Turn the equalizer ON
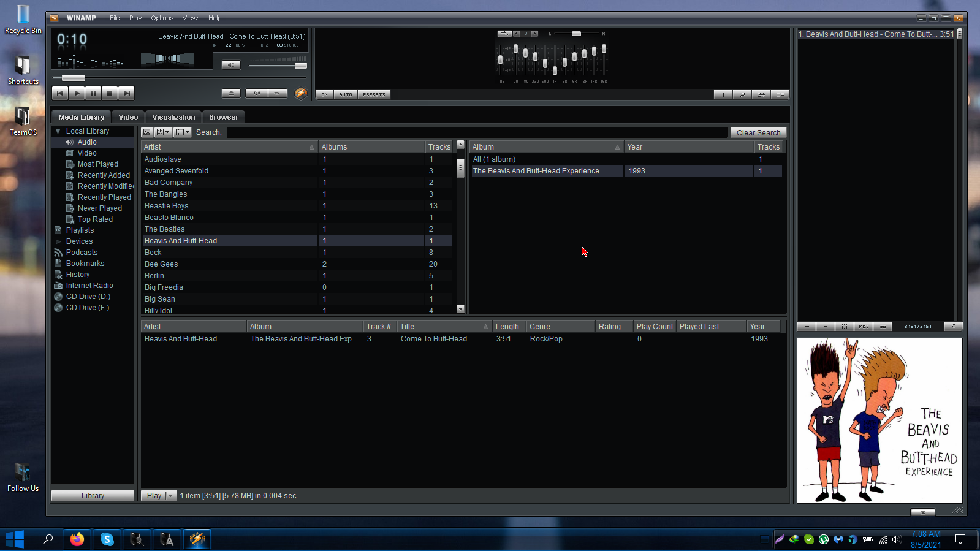Screen dimensions: 980x551 coord(324,94)
